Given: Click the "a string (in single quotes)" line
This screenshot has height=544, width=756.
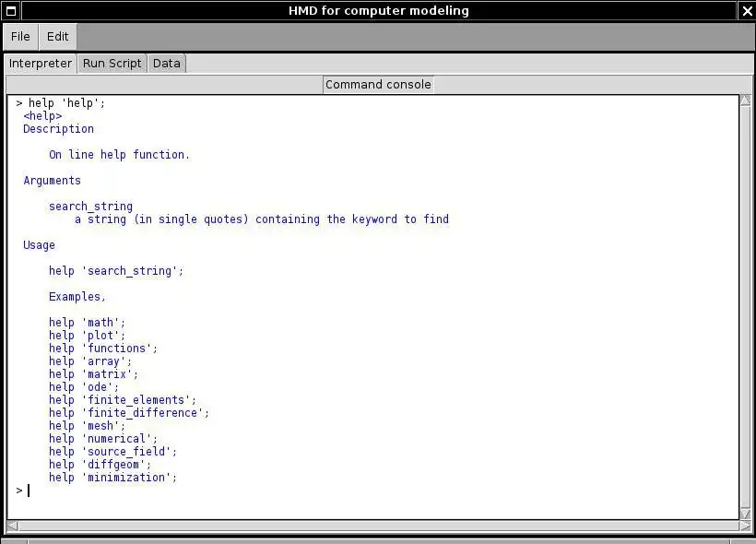Looking at the screenshot, I should point(262,219).
